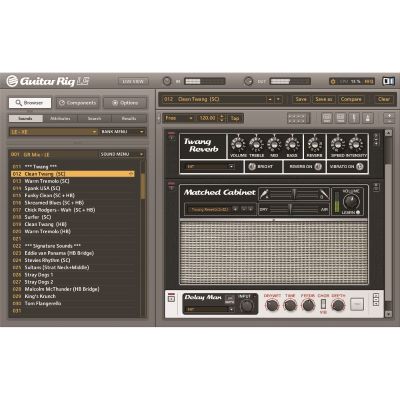Click the Guitar Rig logo icon
Viewport: 400px width, 400px height.
tap(12, 81)
